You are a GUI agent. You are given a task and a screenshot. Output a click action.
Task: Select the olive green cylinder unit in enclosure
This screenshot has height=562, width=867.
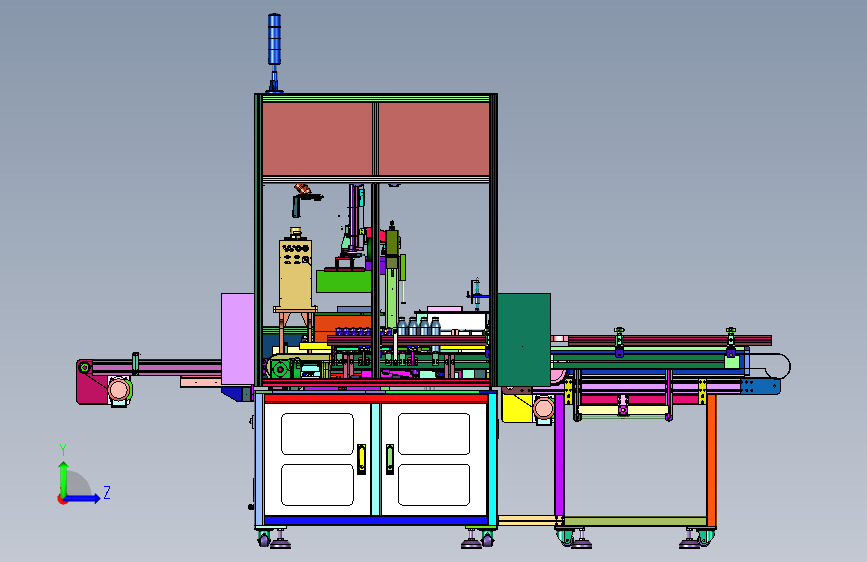pos(392,245)
